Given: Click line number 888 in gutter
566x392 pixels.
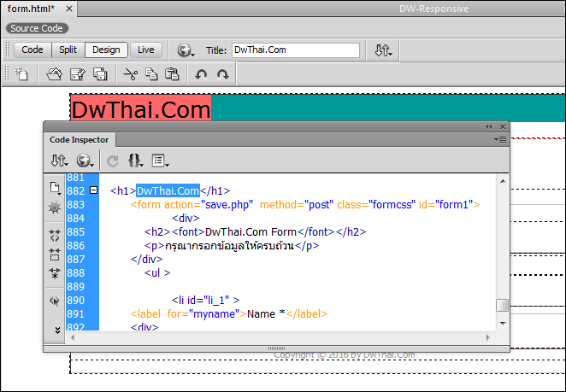Looking at the screenshot, I should point(75,273).
